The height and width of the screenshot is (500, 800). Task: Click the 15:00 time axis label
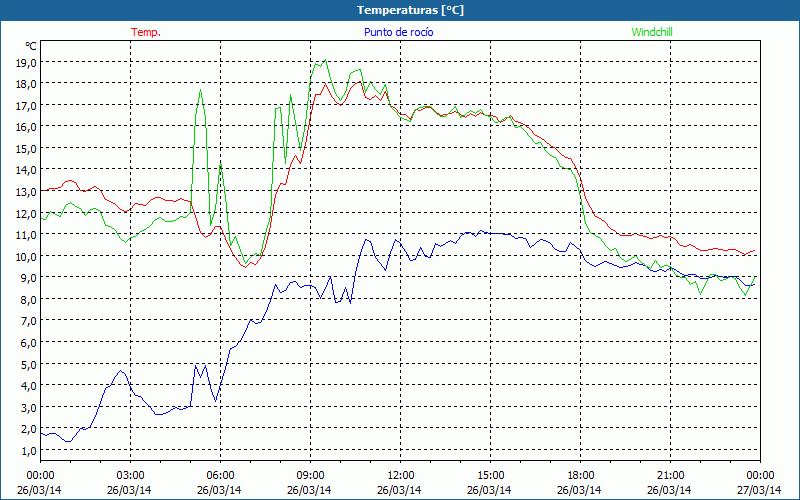(490, 475)
